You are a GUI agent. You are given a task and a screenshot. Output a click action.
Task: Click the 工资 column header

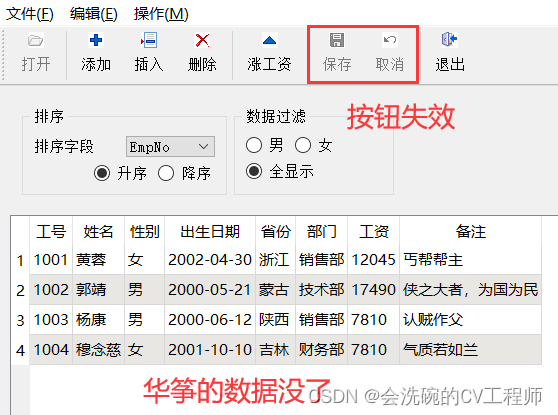(x=374, y=232)
